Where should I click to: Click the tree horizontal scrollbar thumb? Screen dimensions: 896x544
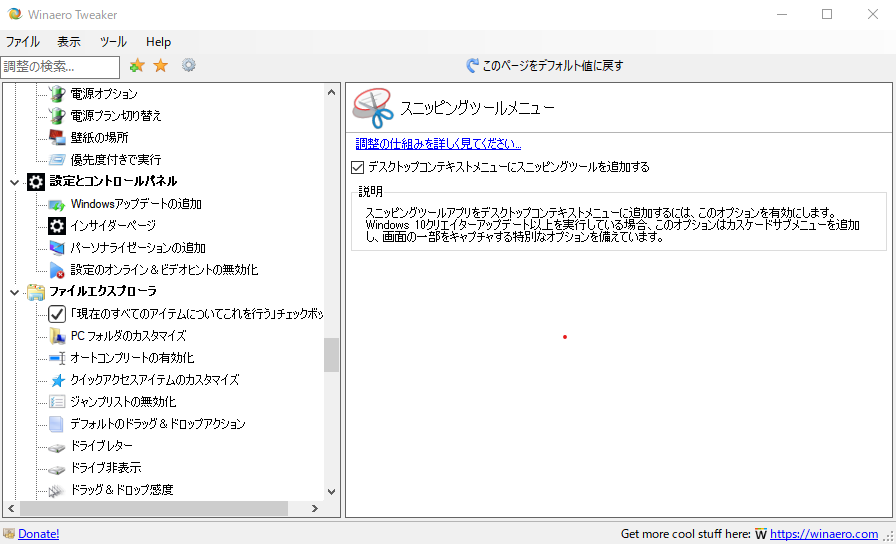(x=154, y=508)
